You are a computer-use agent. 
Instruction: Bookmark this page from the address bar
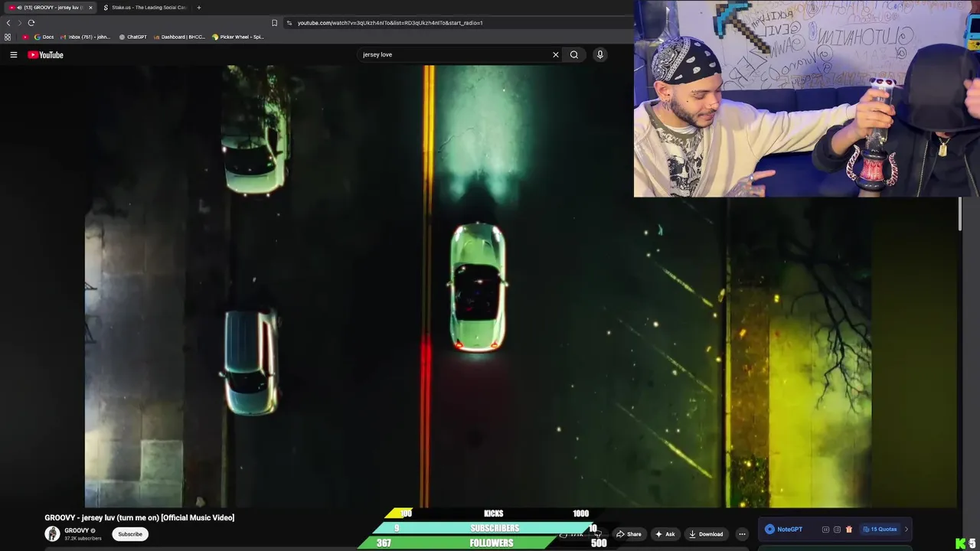pos(275,23)
